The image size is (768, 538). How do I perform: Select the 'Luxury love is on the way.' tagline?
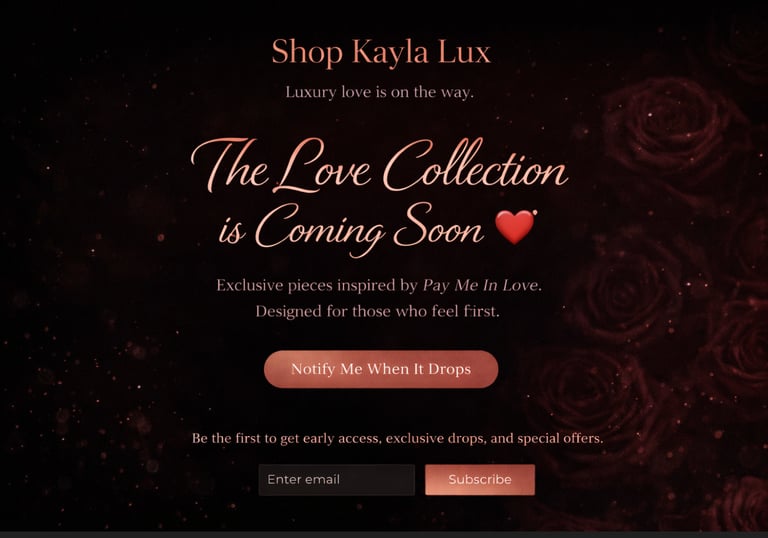tap(380, 92)
